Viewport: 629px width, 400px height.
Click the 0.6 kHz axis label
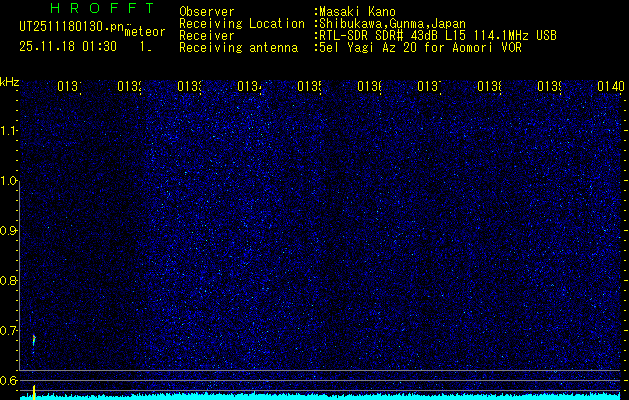point(9,380)
